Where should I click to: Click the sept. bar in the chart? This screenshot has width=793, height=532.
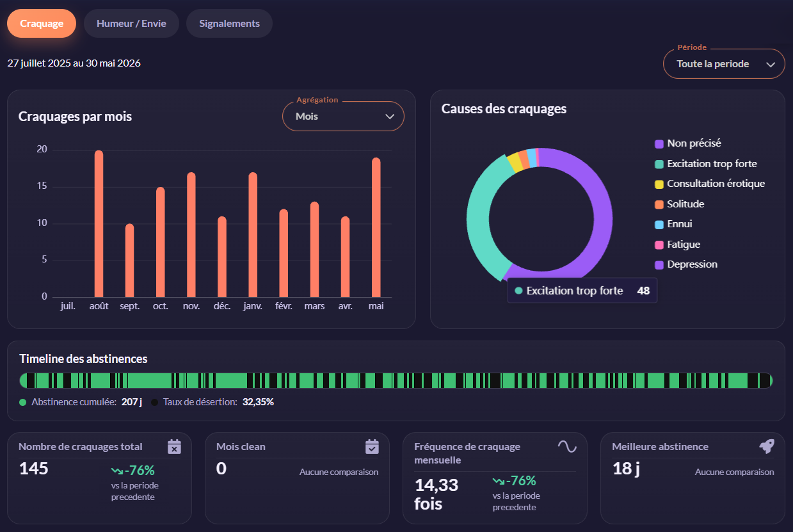(129, 261)
